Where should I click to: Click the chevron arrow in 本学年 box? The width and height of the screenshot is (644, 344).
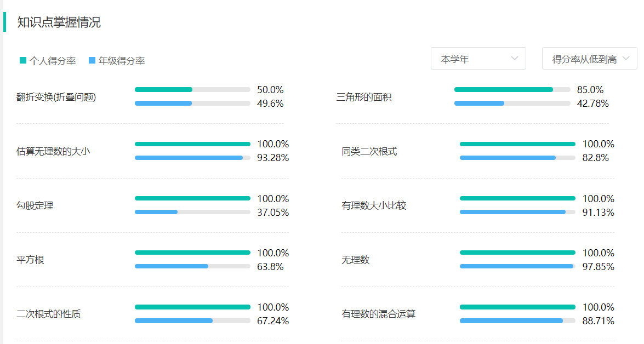(x=514, y=58)
